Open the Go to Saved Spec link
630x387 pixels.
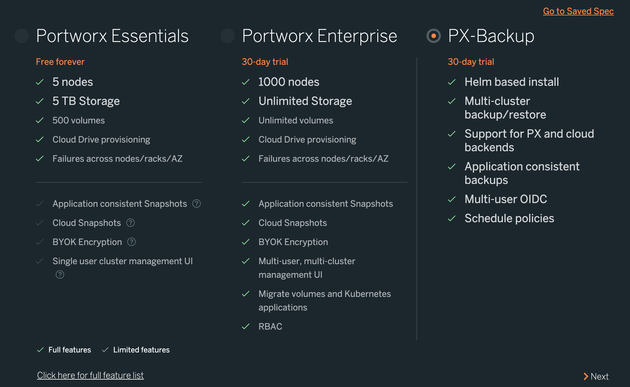(x=578, y=11)
